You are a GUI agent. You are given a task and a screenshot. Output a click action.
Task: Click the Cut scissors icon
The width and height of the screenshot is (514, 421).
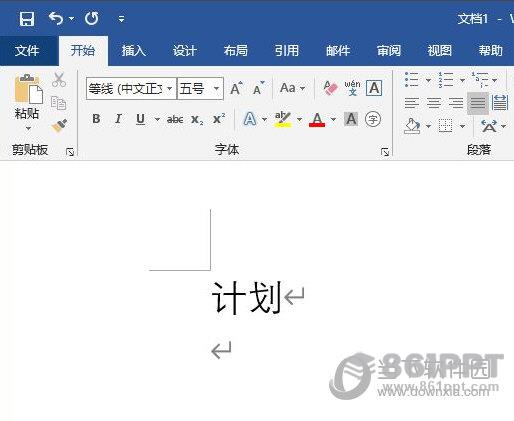(59, 80)
